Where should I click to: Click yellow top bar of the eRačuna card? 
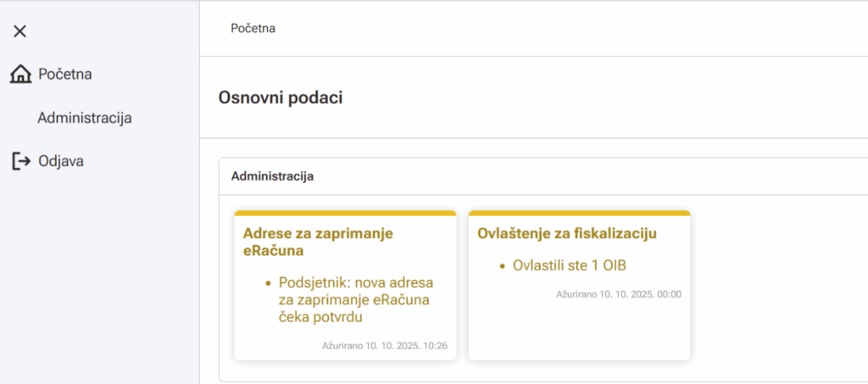tap(345, 213)
